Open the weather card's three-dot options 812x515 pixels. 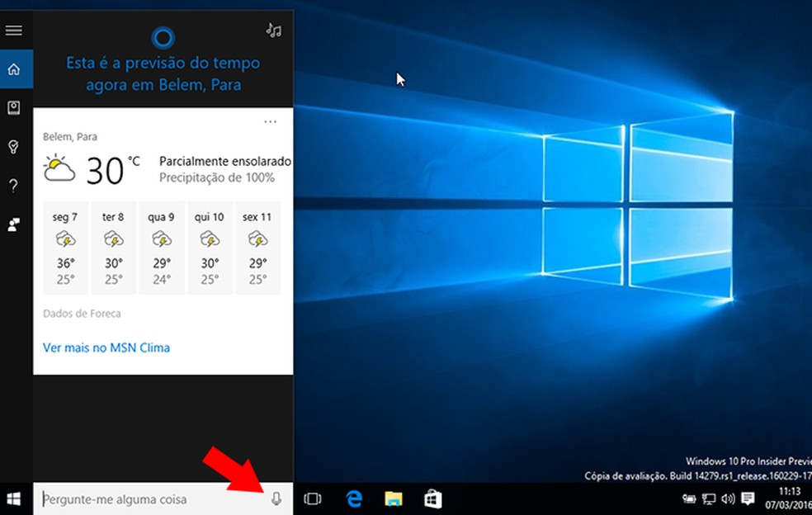[270, 121]
